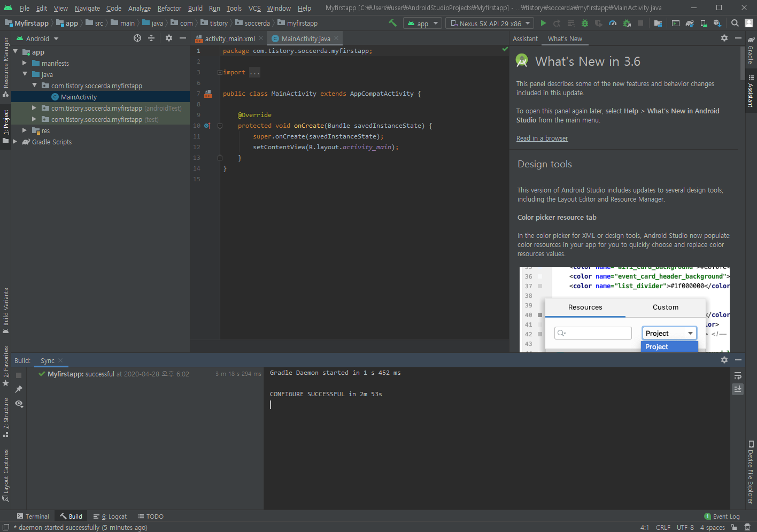Open the Terminal tool window button
This screenshot has height=532, width=757.
tap(33, 516)
